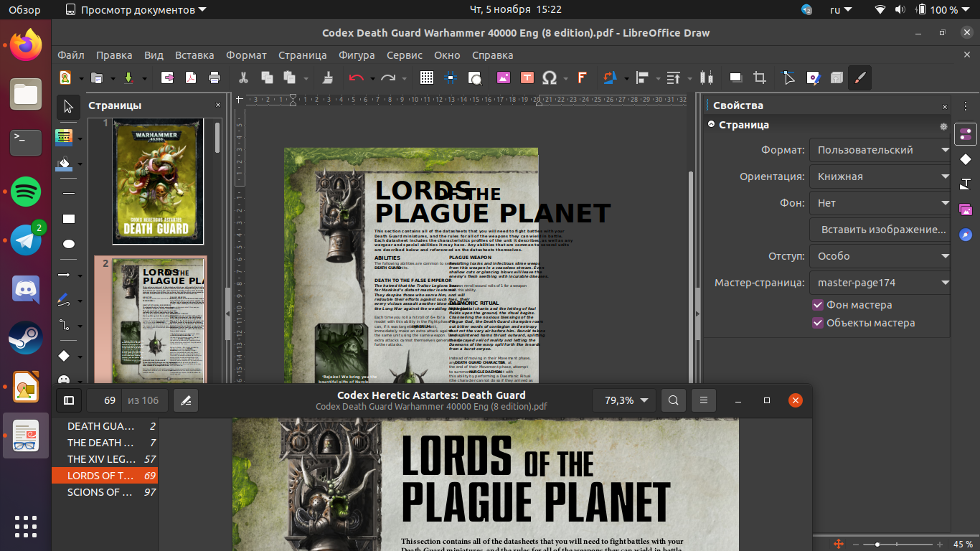Click the Clone formatting brush icon

click(328, 77)
